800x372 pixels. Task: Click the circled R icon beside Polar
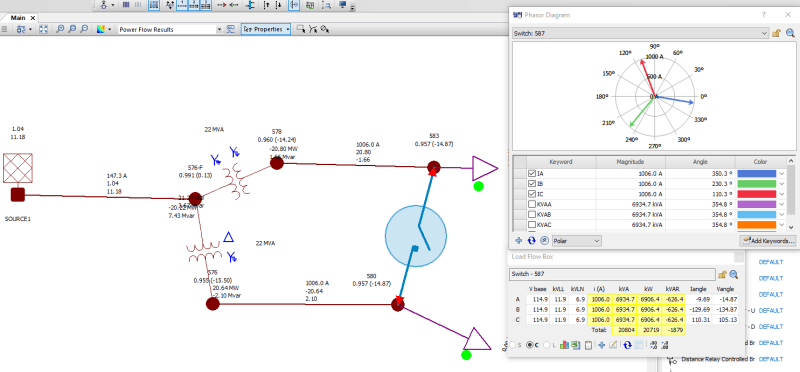tap(544, 240)
